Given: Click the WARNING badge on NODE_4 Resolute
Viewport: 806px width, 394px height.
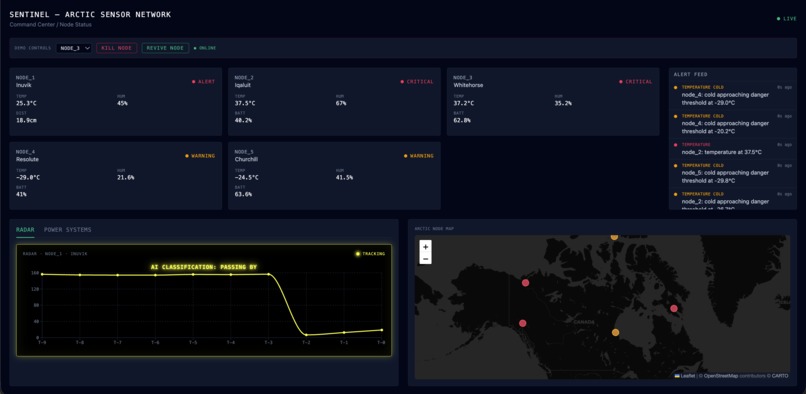Looking at the screenshot, I should pyautogui.click(x=200, y=155).
